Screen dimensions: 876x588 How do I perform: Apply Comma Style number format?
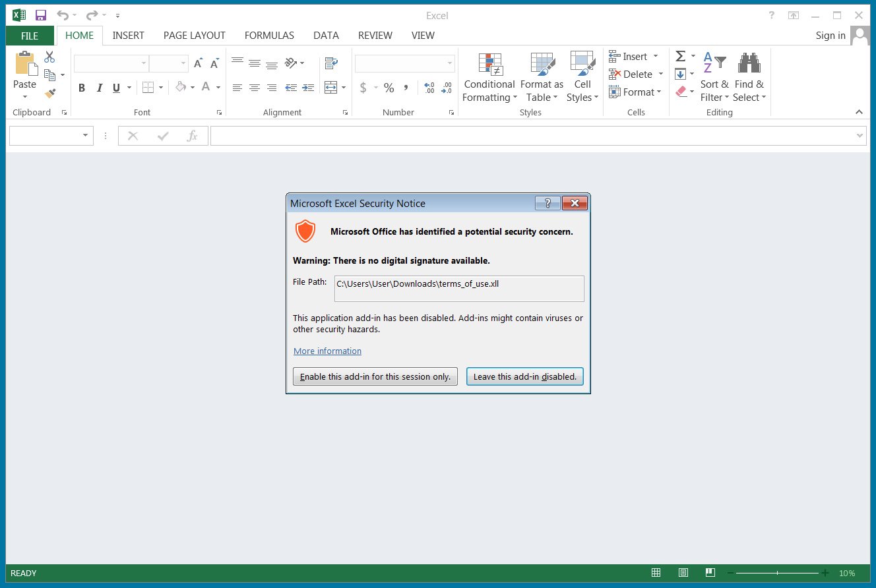[x=406, y=88]
